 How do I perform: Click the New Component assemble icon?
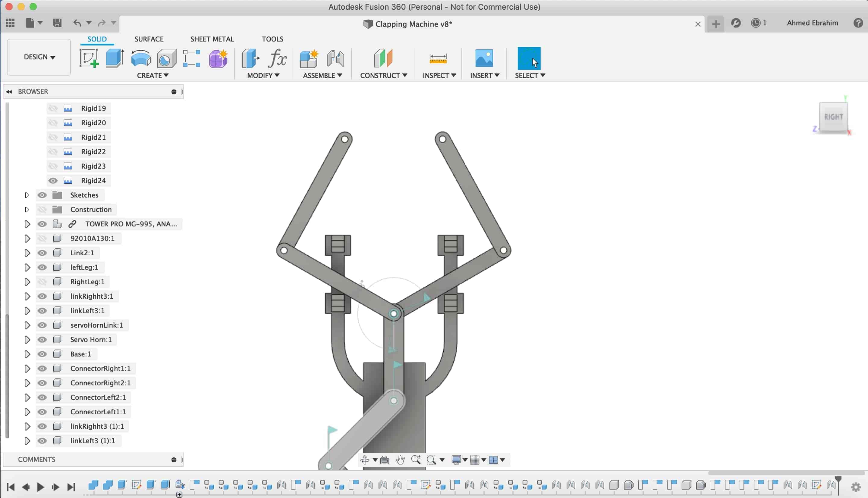pyautogui.click(x=309, y=58)
